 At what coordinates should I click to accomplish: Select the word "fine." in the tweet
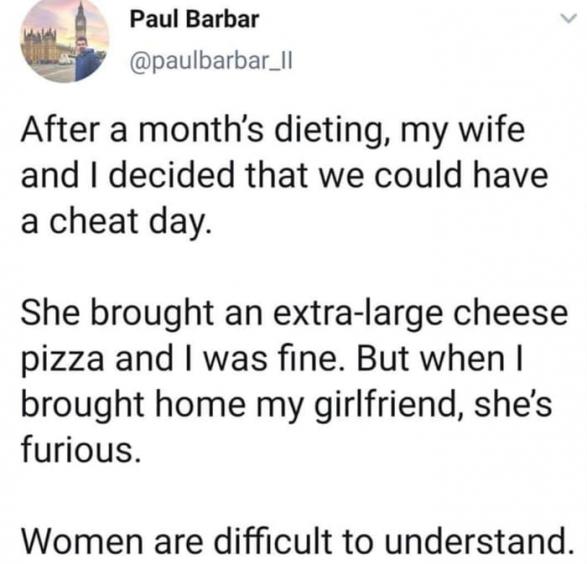pyautogui.click(x=306, y=359)
